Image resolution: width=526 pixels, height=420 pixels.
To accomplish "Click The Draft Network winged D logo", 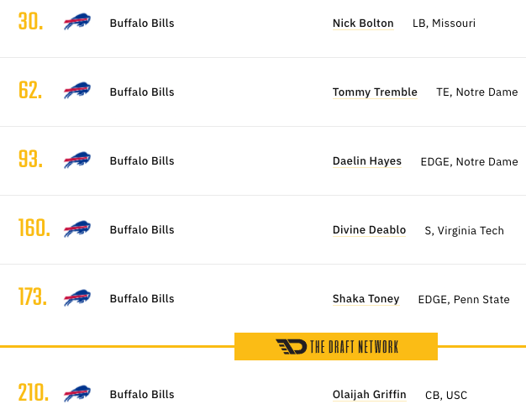I will pos(292,347).
